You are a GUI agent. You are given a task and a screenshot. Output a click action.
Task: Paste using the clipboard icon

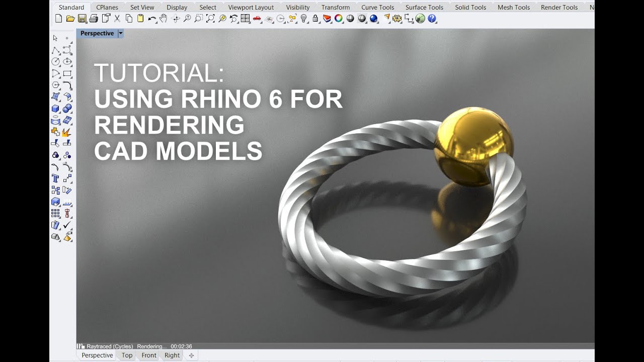pyautogui.click(x=140, y=19)
